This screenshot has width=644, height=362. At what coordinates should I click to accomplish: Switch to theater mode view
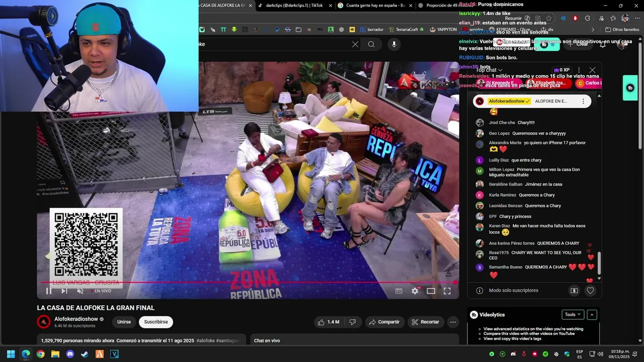[x=431, y=291]
